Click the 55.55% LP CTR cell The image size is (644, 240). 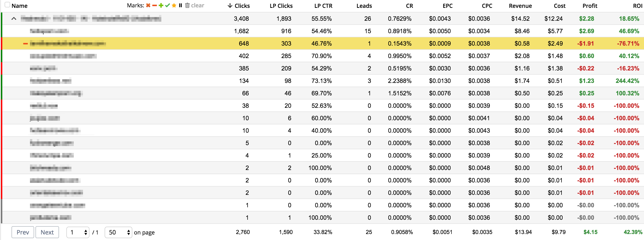pyautogui.click(x=322, y=19)
